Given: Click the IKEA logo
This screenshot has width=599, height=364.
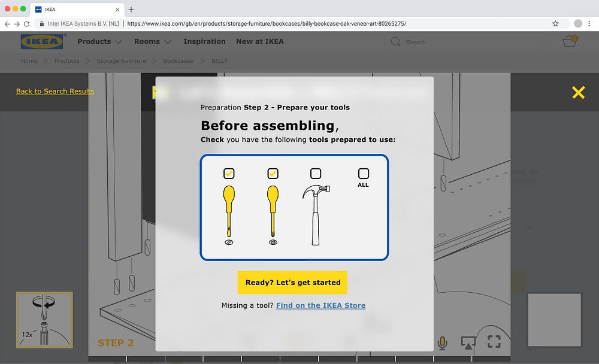Looking at the screenshot, I should pos(42,42).
